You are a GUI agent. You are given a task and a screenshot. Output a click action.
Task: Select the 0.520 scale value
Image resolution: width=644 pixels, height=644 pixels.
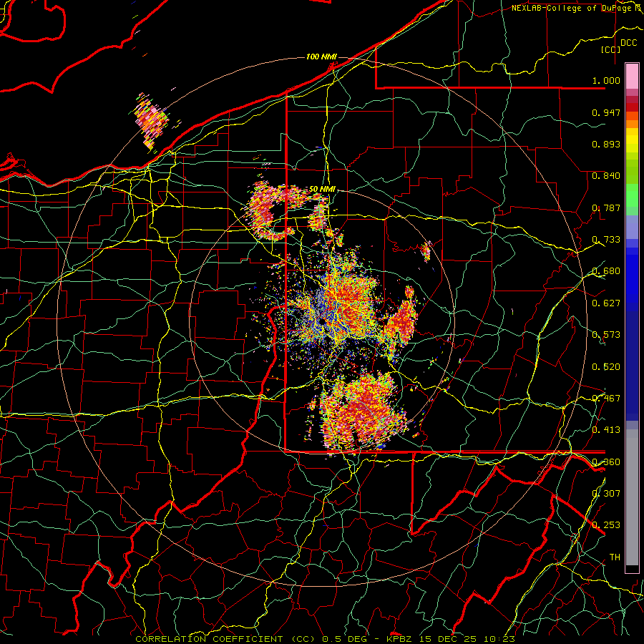606,367
